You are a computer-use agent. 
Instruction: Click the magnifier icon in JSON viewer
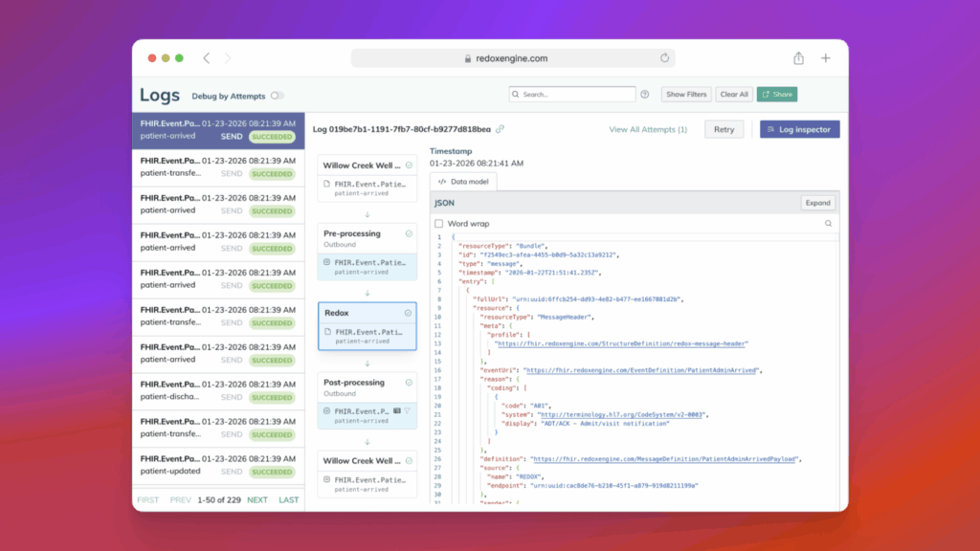pyautogui.click(x=829, y=223)
